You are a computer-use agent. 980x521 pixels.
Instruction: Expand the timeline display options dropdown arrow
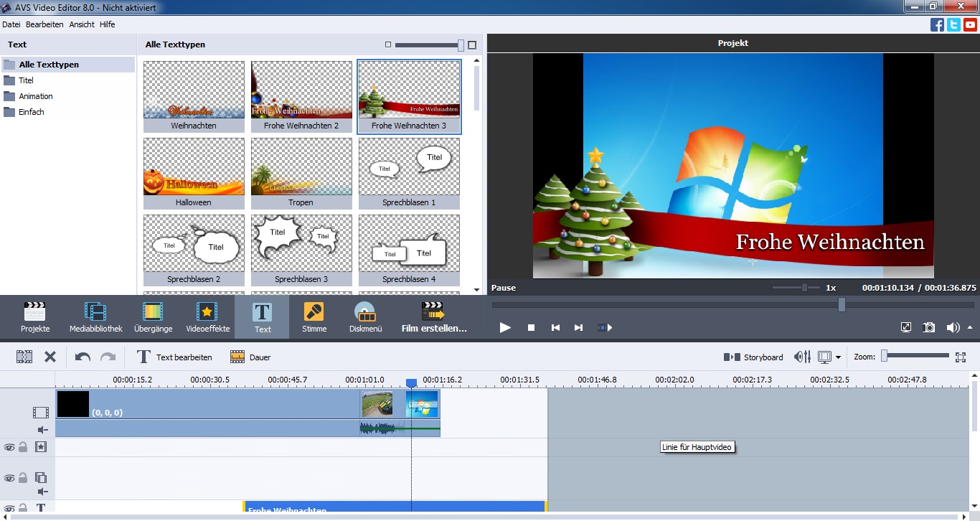838,357
